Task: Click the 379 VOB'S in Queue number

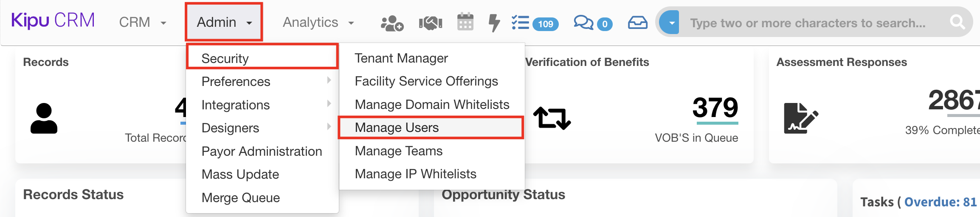Action: pos(715,108)
